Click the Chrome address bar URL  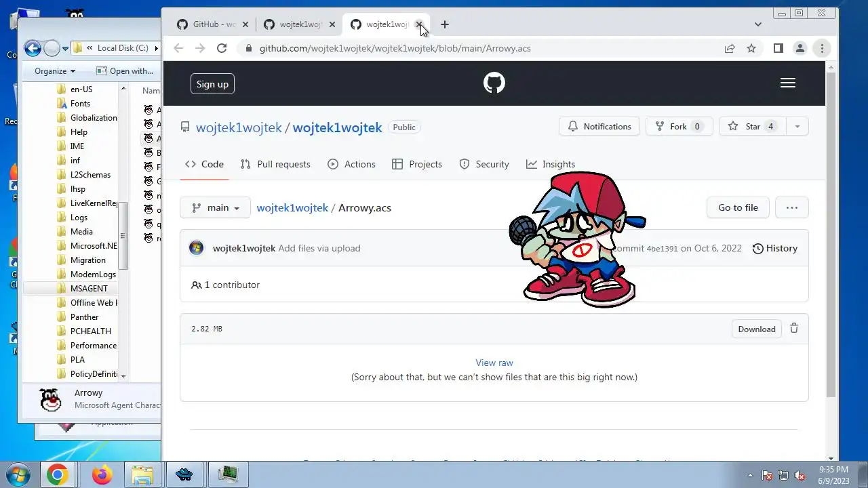395,48
